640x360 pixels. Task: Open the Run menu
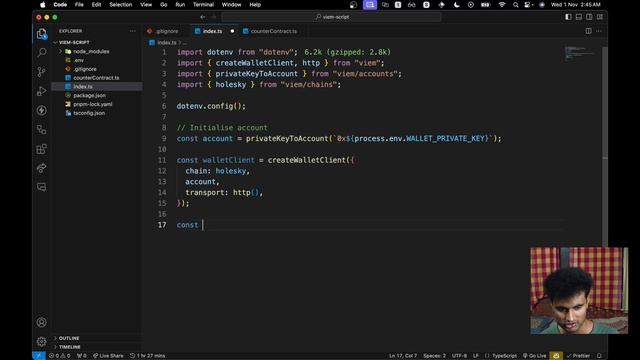click(x=180, y=5)
